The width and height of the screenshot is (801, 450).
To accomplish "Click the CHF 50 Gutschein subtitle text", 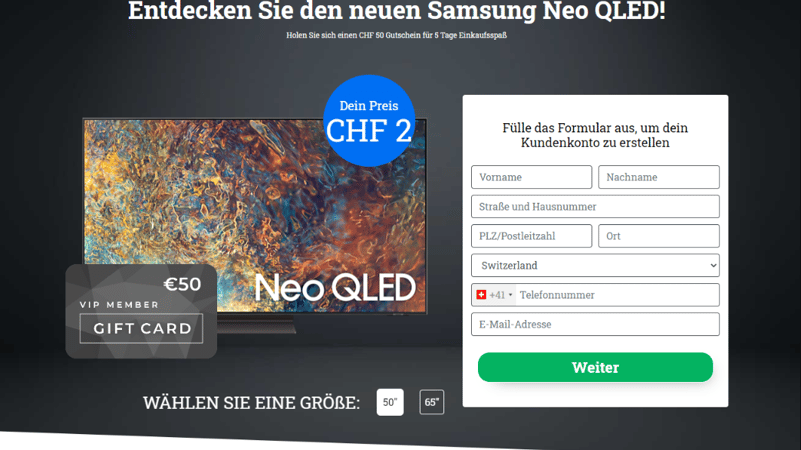I will click(396, 35).
